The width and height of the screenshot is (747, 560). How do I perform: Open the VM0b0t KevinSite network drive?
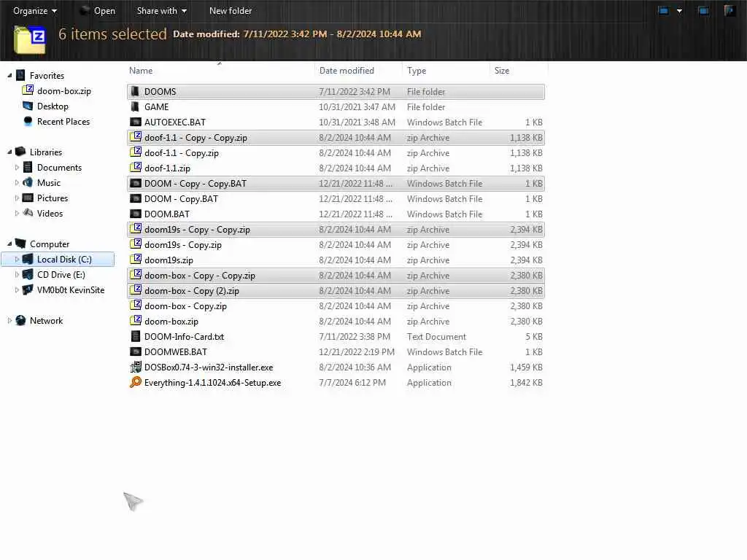[x=71, y=290]
